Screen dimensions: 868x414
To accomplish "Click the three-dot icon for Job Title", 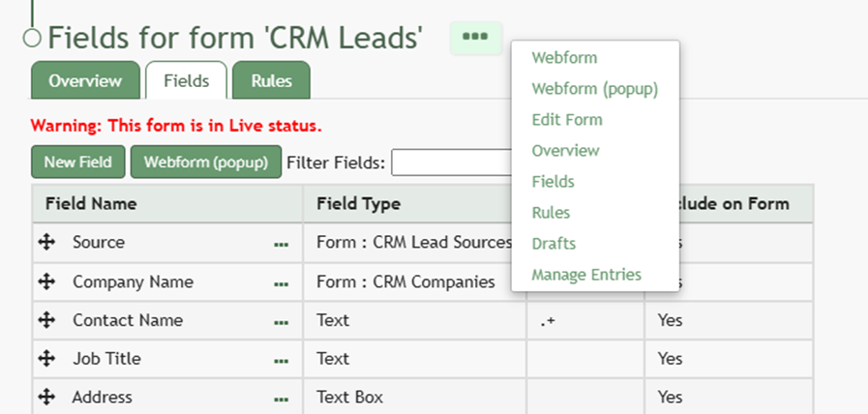I will coord(281,361).
